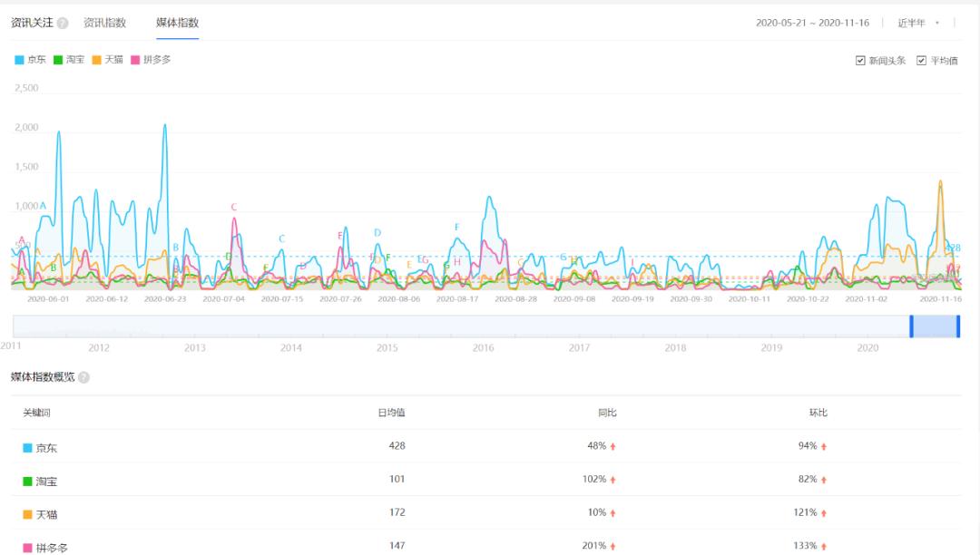
Task: Click the 环比 column header
Action: click(818, 413)
